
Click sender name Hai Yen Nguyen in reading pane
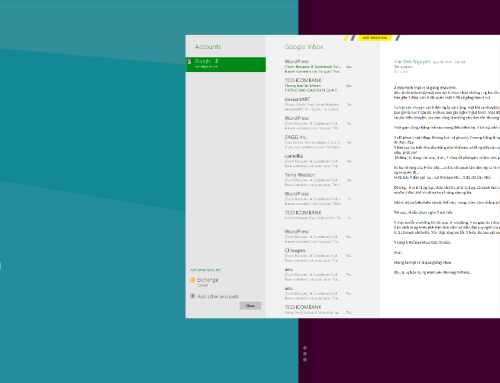[x=412, y=62]
